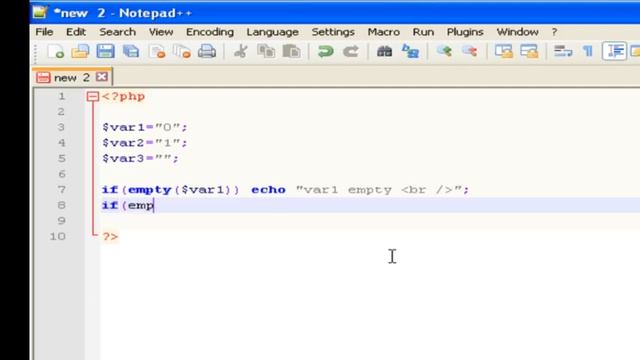Click the 'echo' keyword on line 7
The image size is (640, 360).
[268, 190]
